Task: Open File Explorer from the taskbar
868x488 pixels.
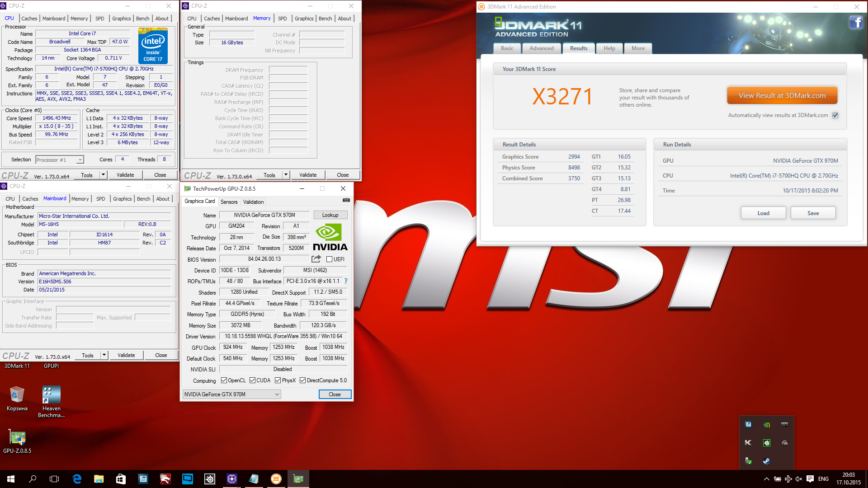Action: click(x=99, y=479)
